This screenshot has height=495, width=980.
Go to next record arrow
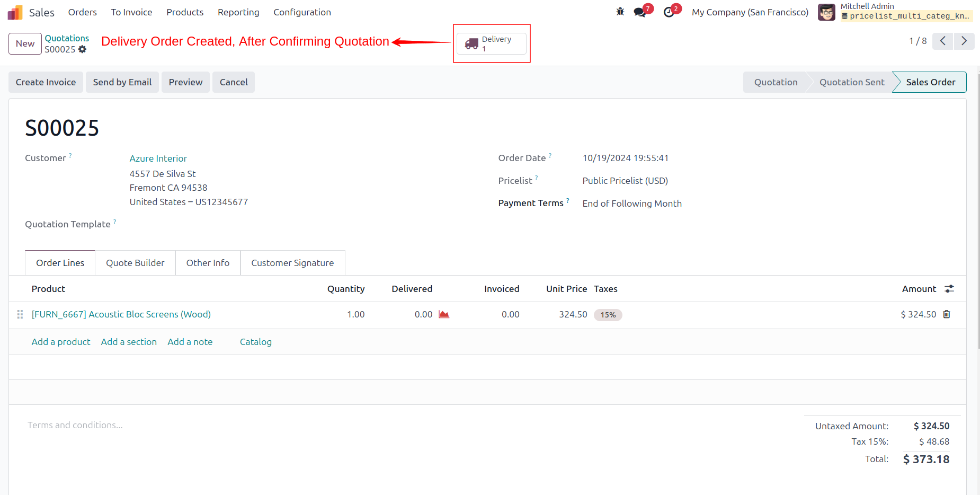tap(964, 41)
